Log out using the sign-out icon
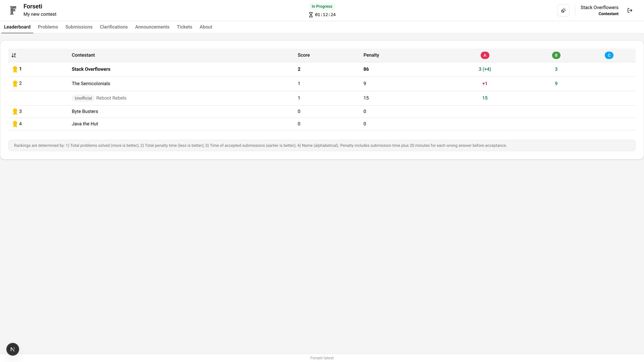The image size is (644, 362). pos(630,10)
